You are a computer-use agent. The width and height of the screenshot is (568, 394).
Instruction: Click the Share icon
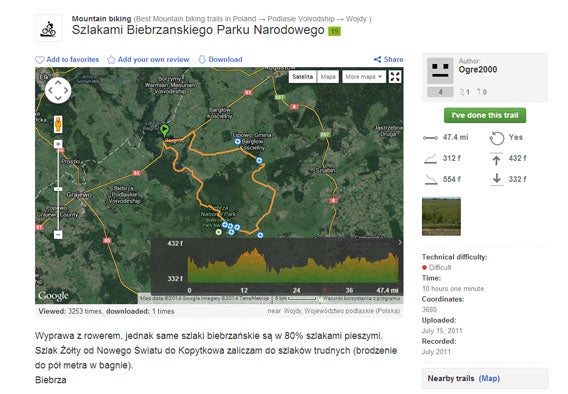(x=377, y=59)
